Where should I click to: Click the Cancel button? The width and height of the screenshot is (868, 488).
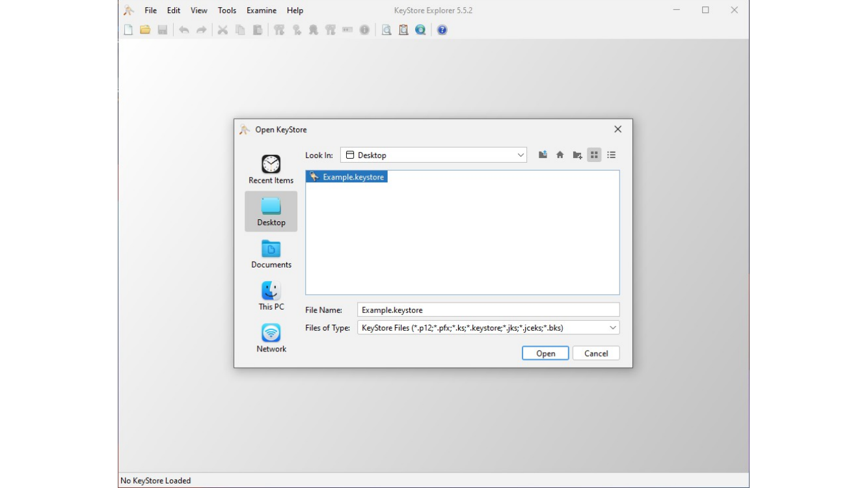(x=596, y=353)
